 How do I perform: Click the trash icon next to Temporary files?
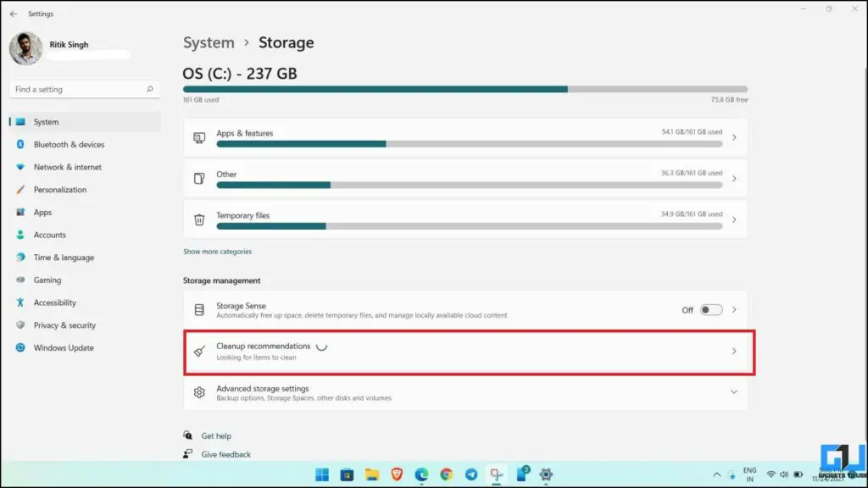click(200, 219)
